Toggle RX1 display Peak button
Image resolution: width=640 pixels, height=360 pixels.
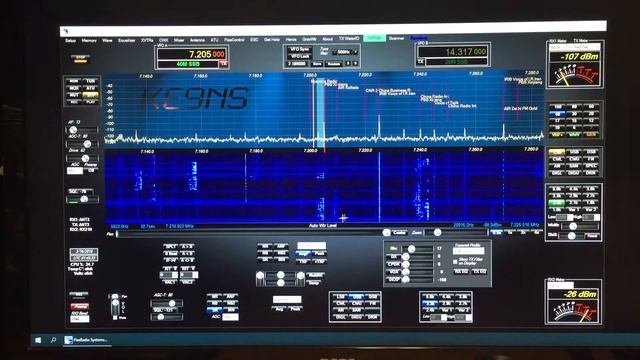[x=320, y=254]
